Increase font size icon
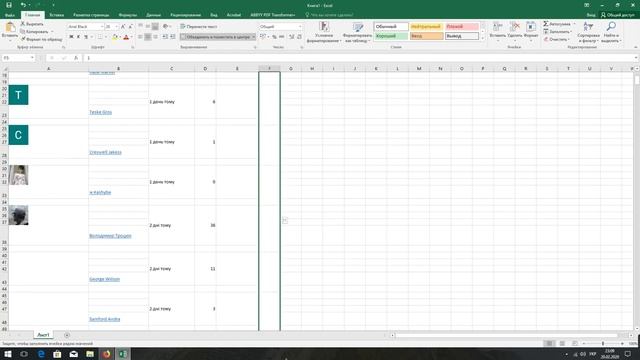 tap(123, 27)
